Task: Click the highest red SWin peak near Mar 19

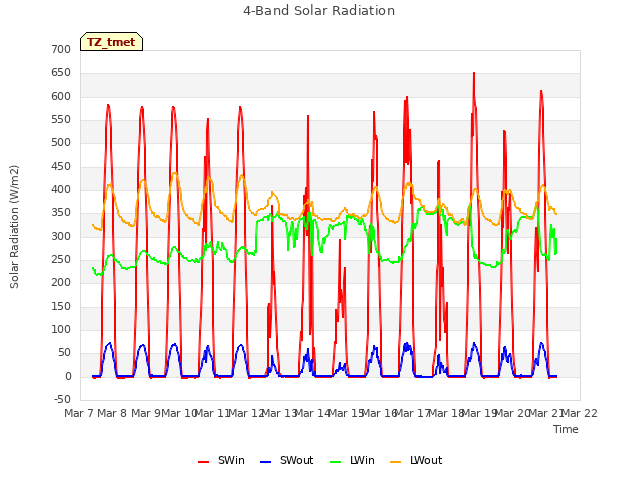Action: pos(474,73)
